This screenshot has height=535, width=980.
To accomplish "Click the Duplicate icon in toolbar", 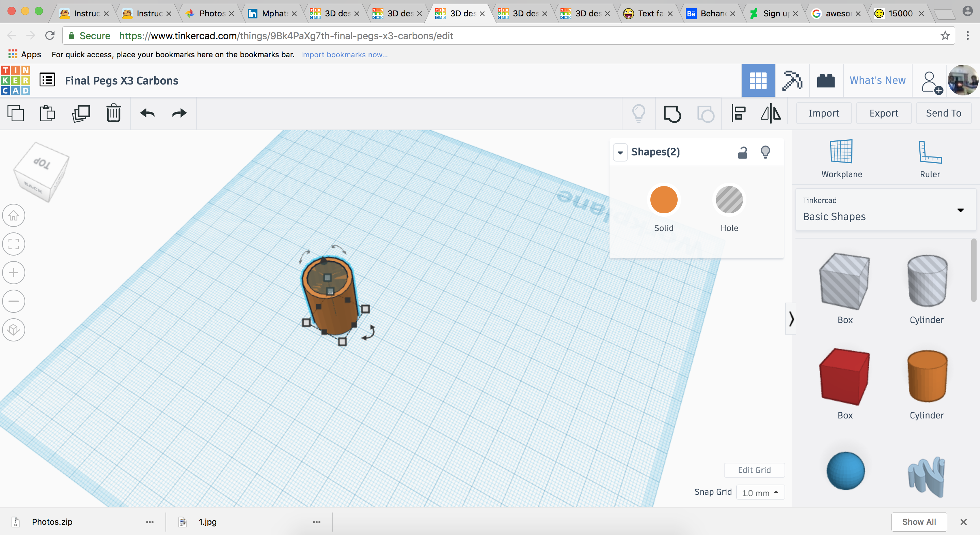I will (x=81, y=113).
